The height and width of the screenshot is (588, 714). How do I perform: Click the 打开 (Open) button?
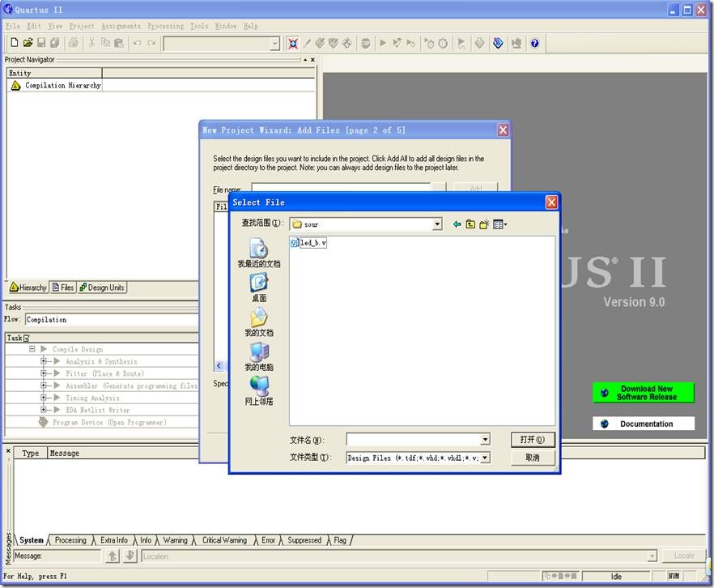(532, 439)
